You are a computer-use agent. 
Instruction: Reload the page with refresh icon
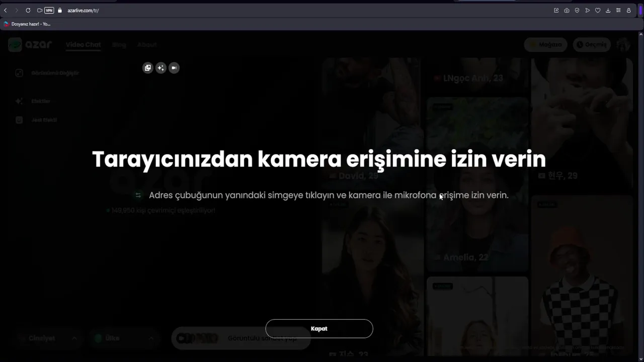pyautogui.click(x=28, y=10)
